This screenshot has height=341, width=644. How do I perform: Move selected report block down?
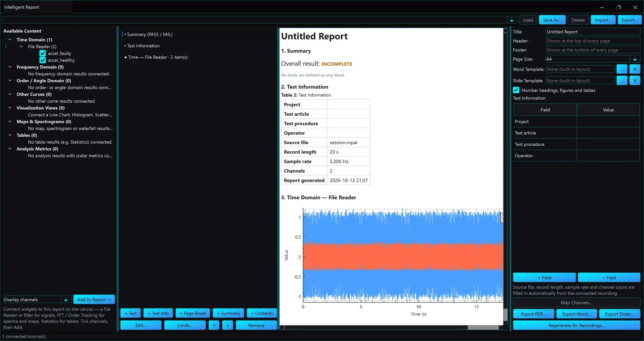pos(227,325)
